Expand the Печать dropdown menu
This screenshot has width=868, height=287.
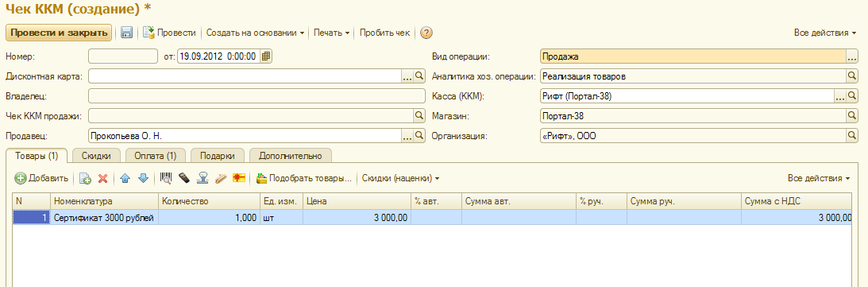point(331,33)
